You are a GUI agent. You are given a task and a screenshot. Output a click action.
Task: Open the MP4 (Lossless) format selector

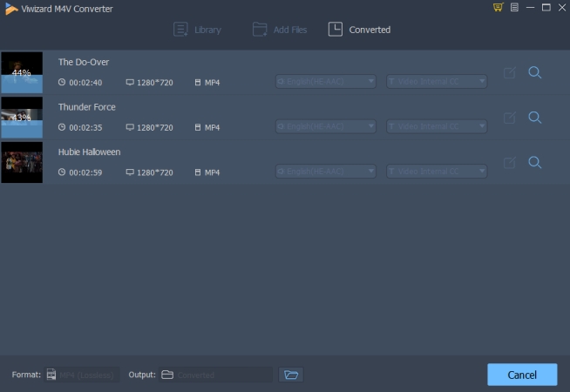tap(82, 375)
